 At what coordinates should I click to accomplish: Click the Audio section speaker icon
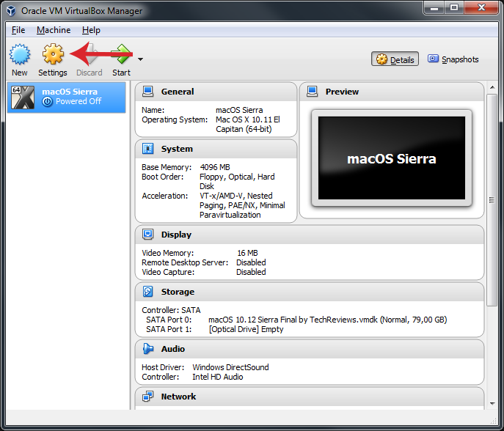point(148,349)
